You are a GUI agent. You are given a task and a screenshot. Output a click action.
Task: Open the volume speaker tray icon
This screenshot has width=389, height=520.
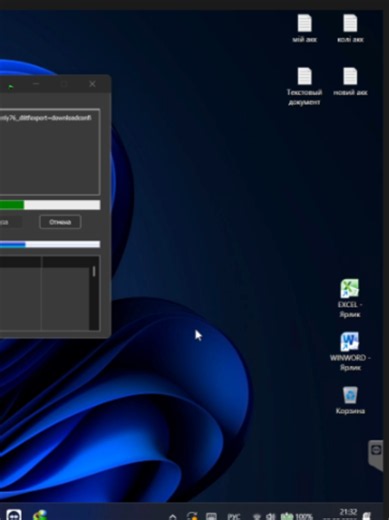(x=271, y=517)
